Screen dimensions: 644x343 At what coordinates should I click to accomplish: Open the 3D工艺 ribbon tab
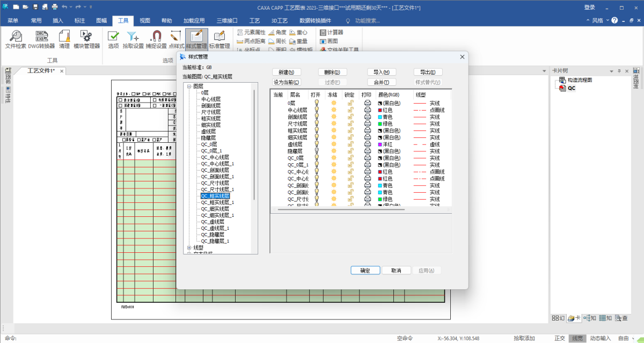[x=279, y=20]
